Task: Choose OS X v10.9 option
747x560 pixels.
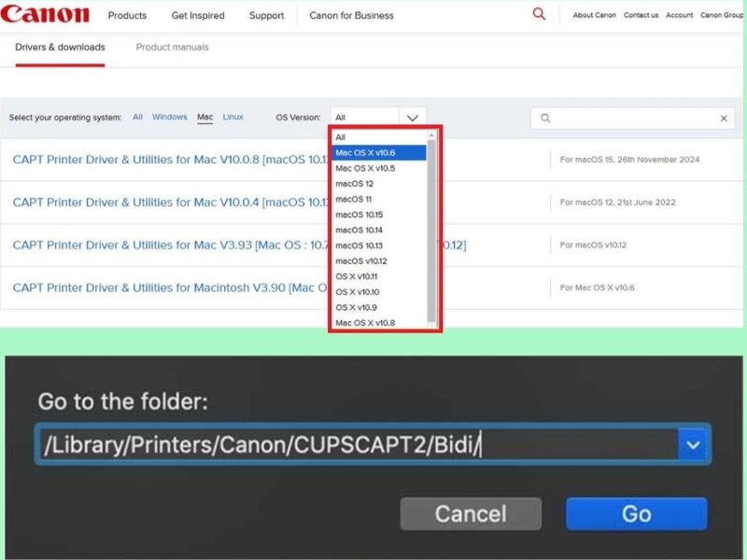Action: 379,308
